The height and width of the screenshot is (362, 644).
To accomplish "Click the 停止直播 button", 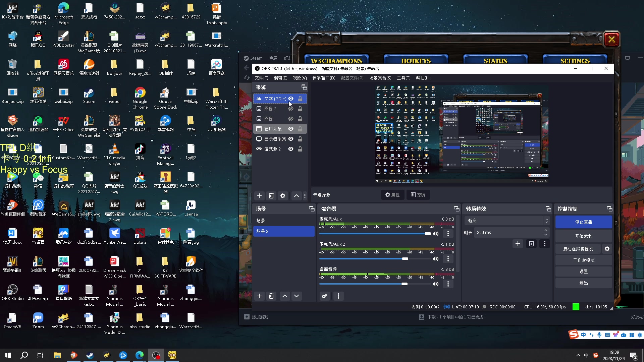I will point(583,222).
